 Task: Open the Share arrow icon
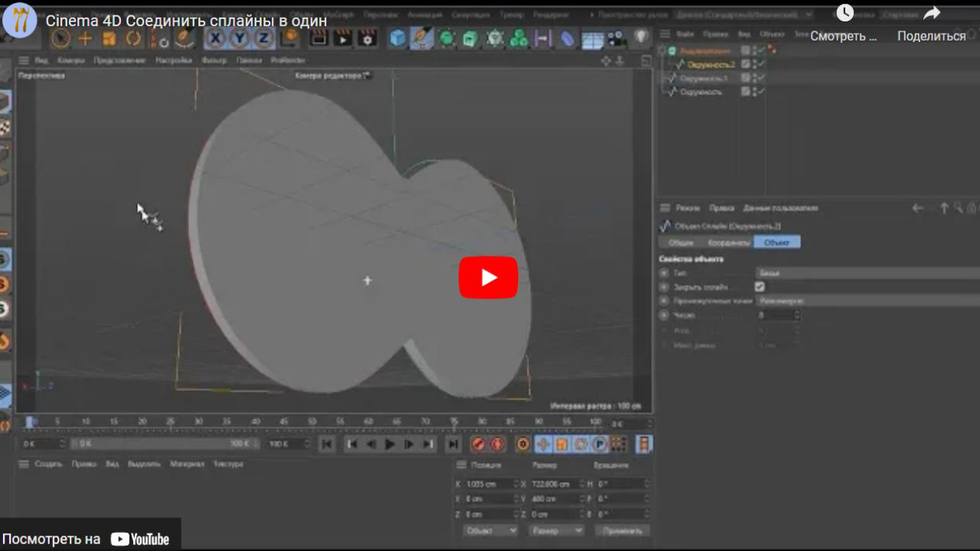pyautogui.click(x=931, y=13)
